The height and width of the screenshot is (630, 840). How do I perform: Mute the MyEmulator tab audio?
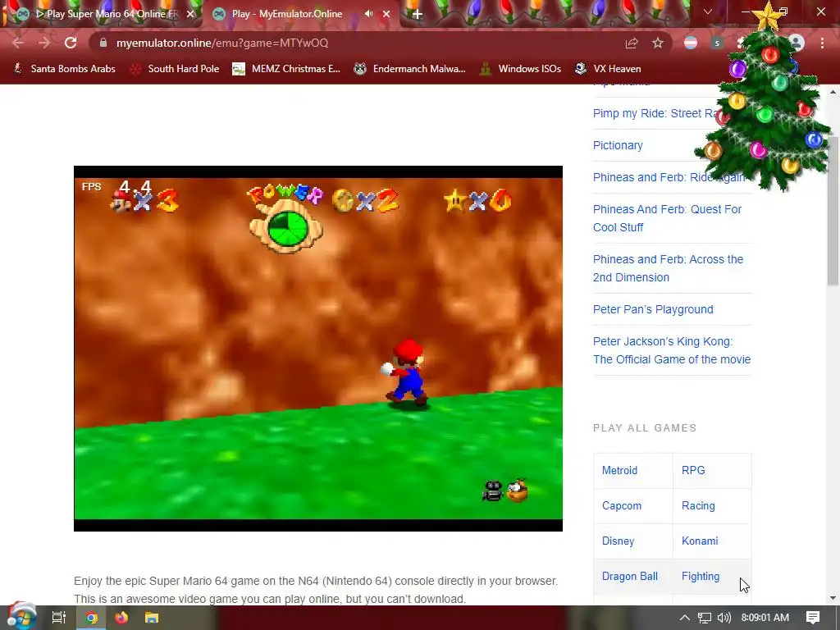pyautogui.click(x=368, y=14)
